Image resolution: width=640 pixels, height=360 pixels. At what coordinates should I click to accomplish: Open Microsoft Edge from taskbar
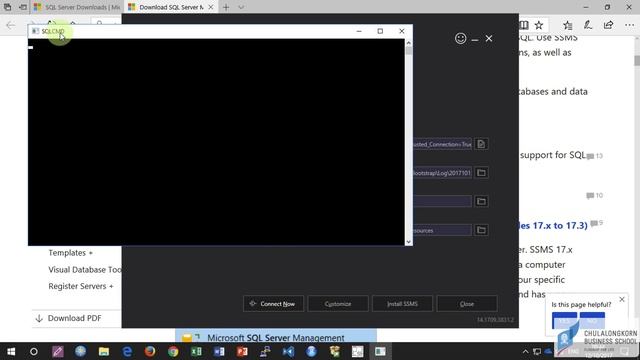(x=127, y=351)
